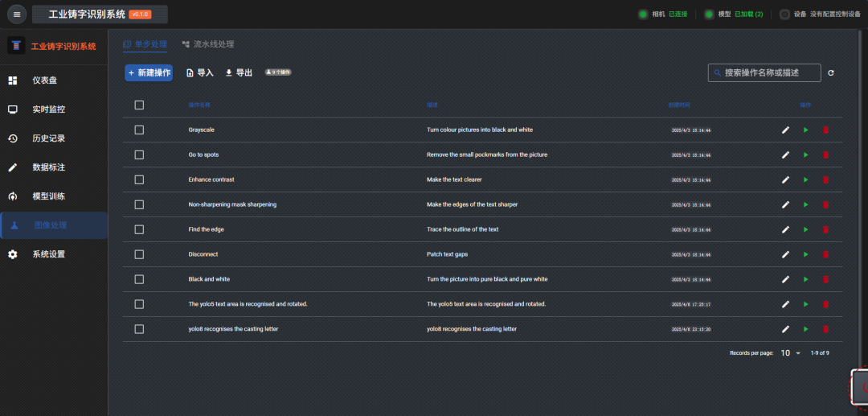
Task: Click the app logo in the sidebar
Action: coord(16,45)
